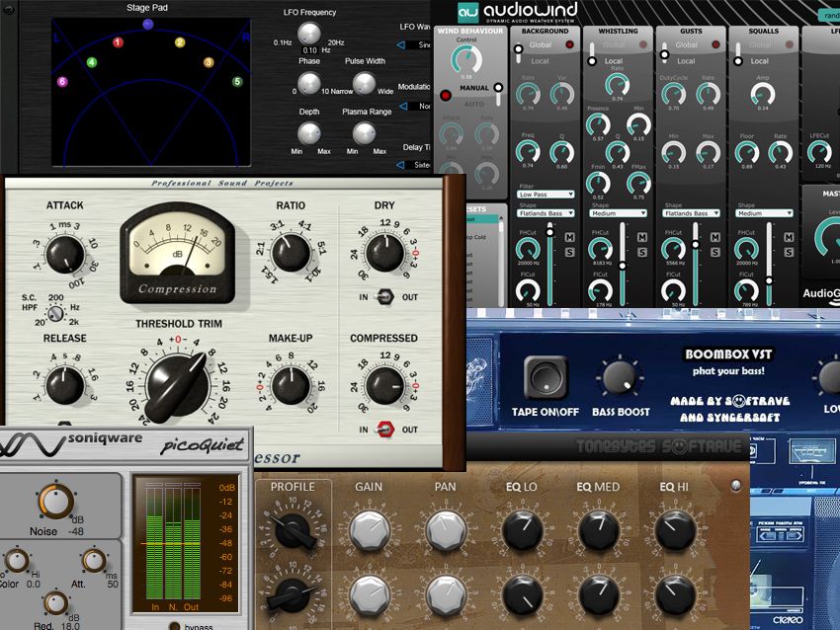
Task: Click the vertical FHCut fader in the Background section
Action: pos(550,232)
